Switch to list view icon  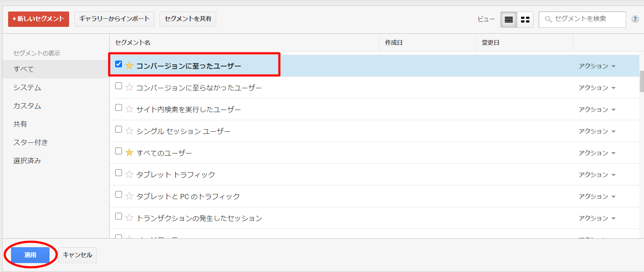coord(509,20)
